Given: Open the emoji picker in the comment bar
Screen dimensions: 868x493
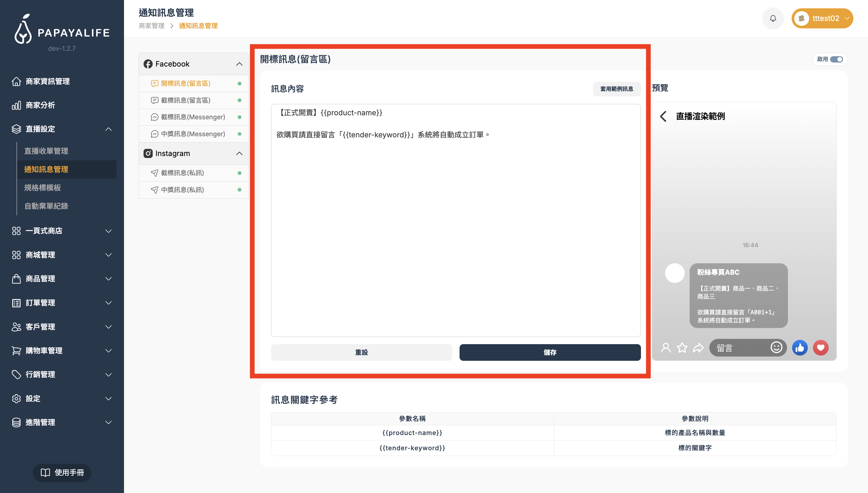Looking at the screenshot, I should [x=776, y=347].
